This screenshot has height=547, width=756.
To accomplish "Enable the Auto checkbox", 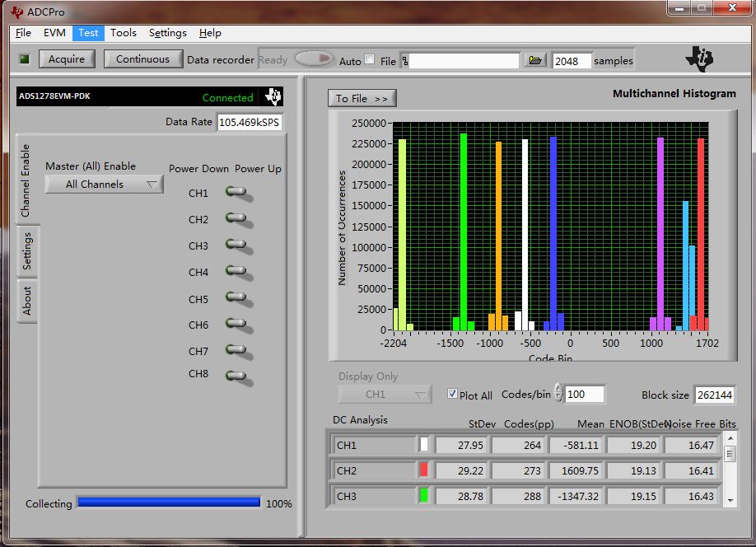I will pos(370,59).
